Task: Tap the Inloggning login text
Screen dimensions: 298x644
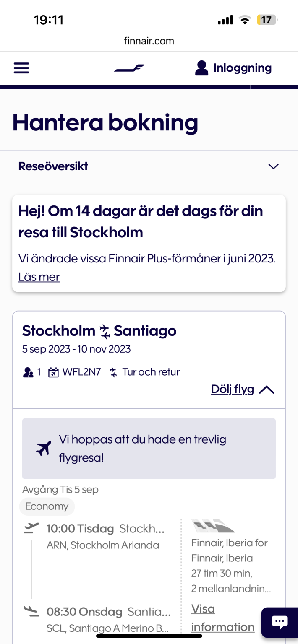Action: pos(242,68)
